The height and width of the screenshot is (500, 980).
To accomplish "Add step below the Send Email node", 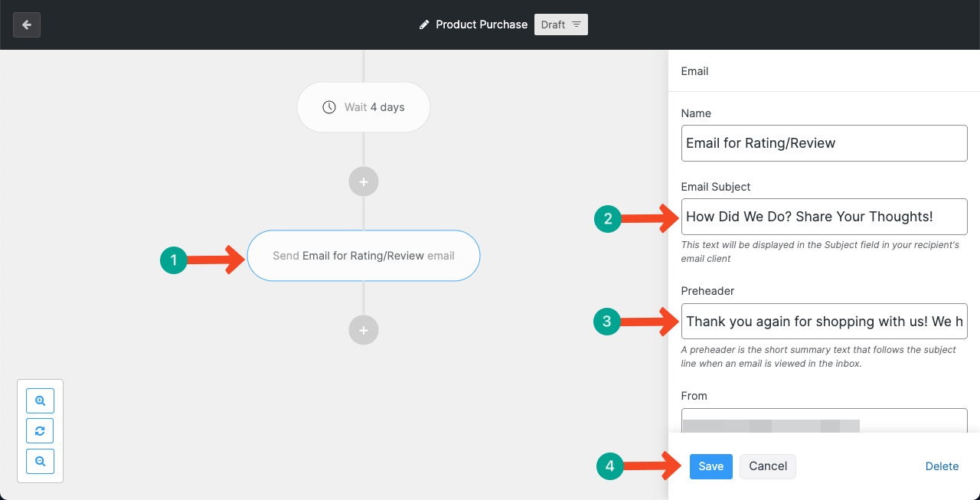I will 364,330.
